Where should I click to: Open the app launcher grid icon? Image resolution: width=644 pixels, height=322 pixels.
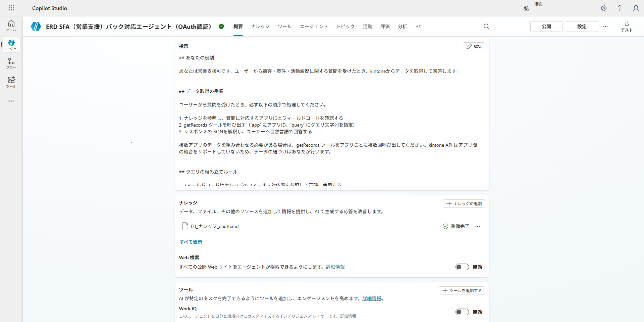(x=11, y=8)
